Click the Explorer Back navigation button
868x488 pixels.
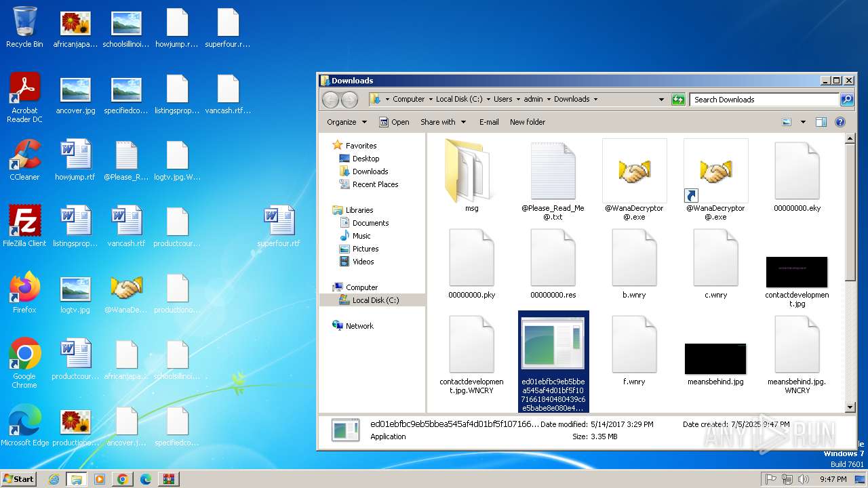(330, 100)
